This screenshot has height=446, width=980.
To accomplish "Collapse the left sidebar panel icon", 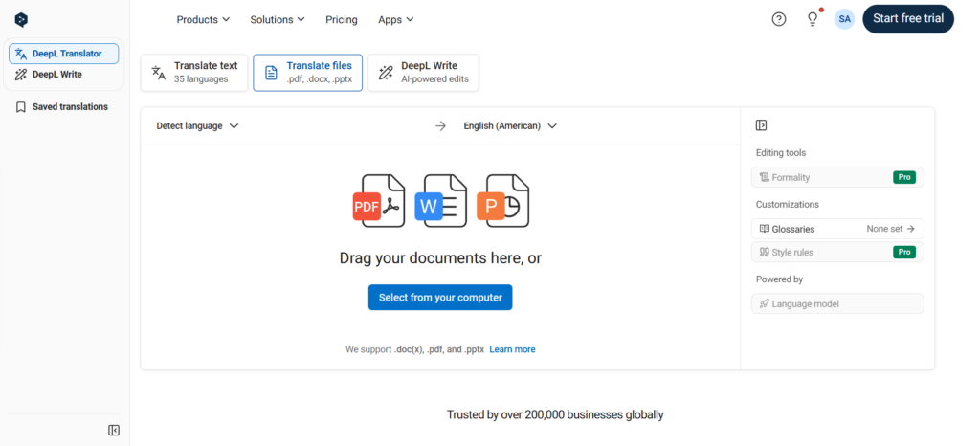I will click(x=114, y=431).
